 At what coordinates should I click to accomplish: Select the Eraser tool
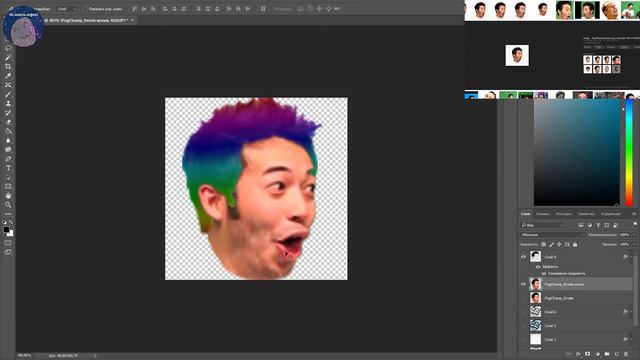[x=8, y=122]
